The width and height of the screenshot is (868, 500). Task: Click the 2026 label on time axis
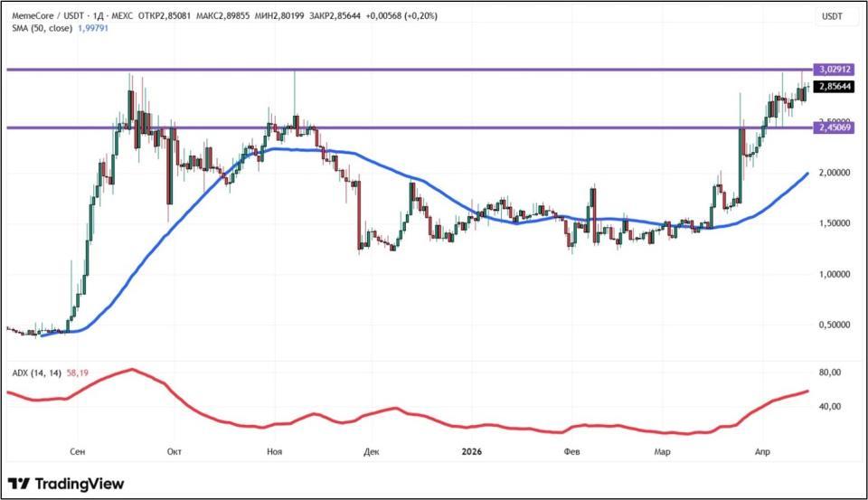(472, 449)
